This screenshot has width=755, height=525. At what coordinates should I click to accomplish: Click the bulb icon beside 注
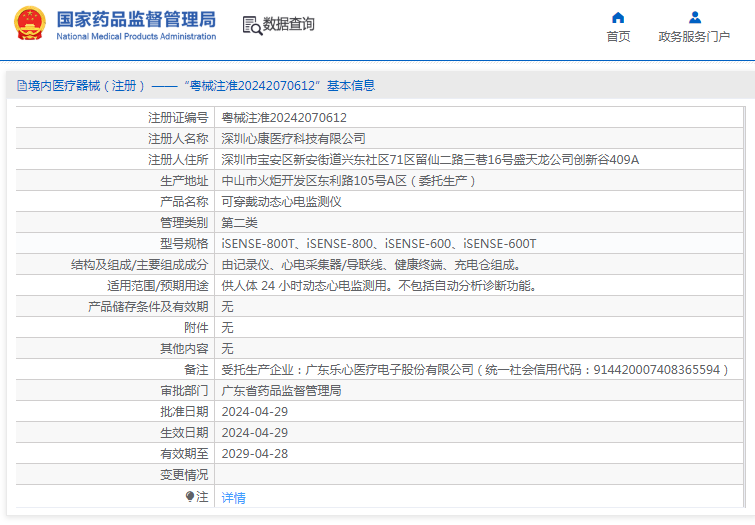tap(190, 496)
